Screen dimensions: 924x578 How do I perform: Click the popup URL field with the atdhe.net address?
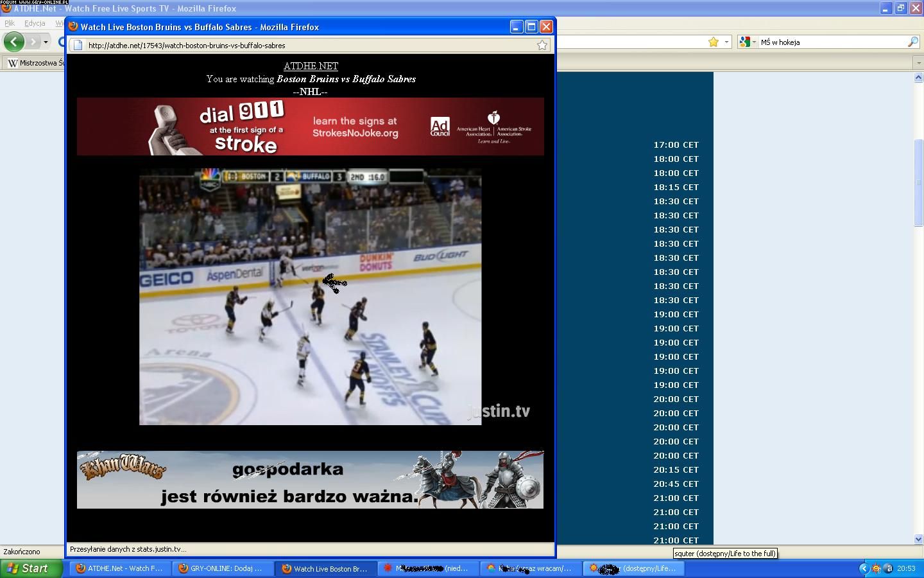pyautogui.click(x=310, y=45)
